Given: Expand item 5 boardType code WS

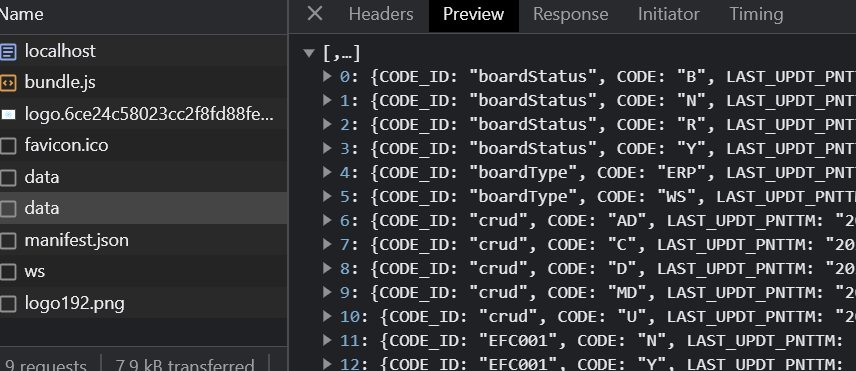Looking at the screenshot, I should [x=328, y=196].
